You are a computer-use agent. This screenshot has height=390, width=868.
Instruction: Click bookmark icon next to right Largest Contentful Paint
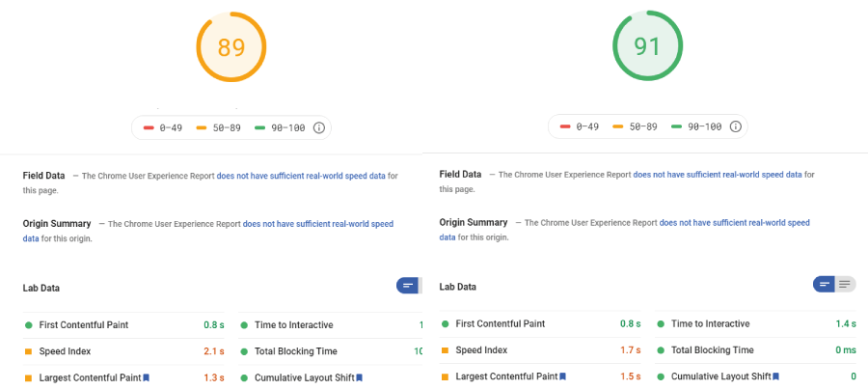[563, 376]
